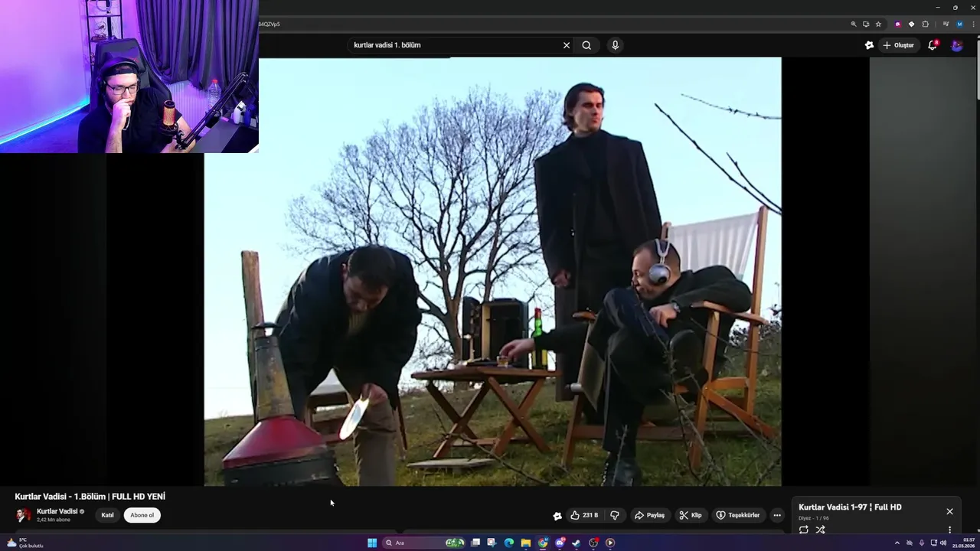The height and width of the screenshot is (551, 980).
Task: Open File Explorer from taskbar
Action: pyautogui.click(x=526, y=543)
